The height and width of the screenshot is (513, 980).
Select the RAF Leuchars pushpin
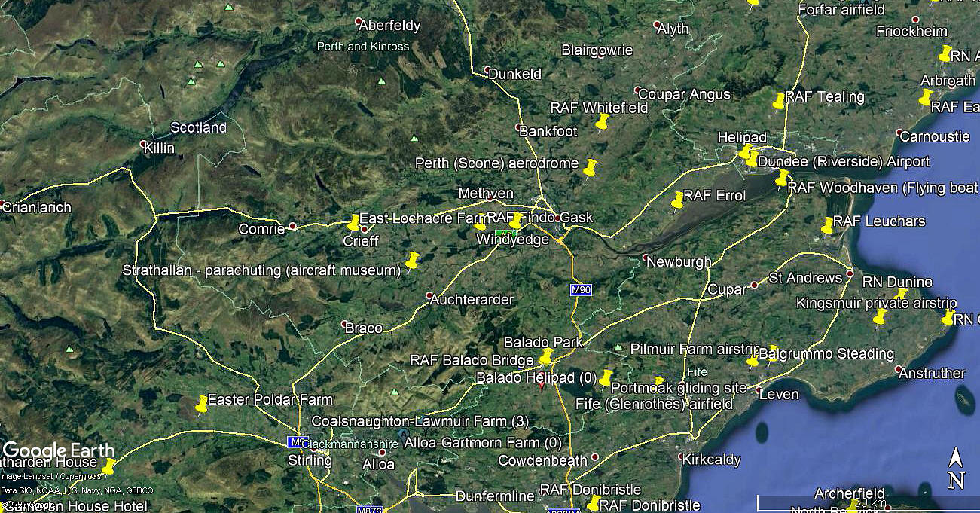tap(827, 225)
